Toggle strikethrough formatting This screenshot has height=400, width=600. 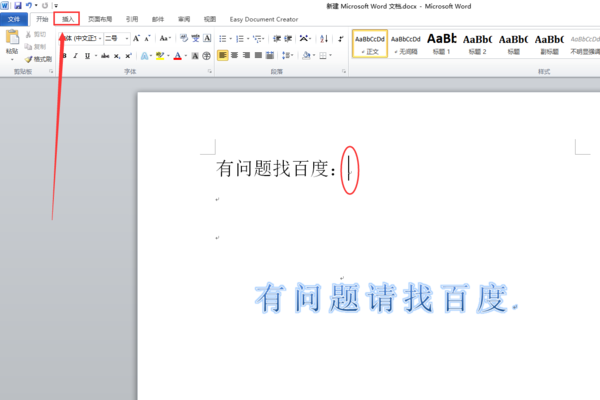point(105,56)
